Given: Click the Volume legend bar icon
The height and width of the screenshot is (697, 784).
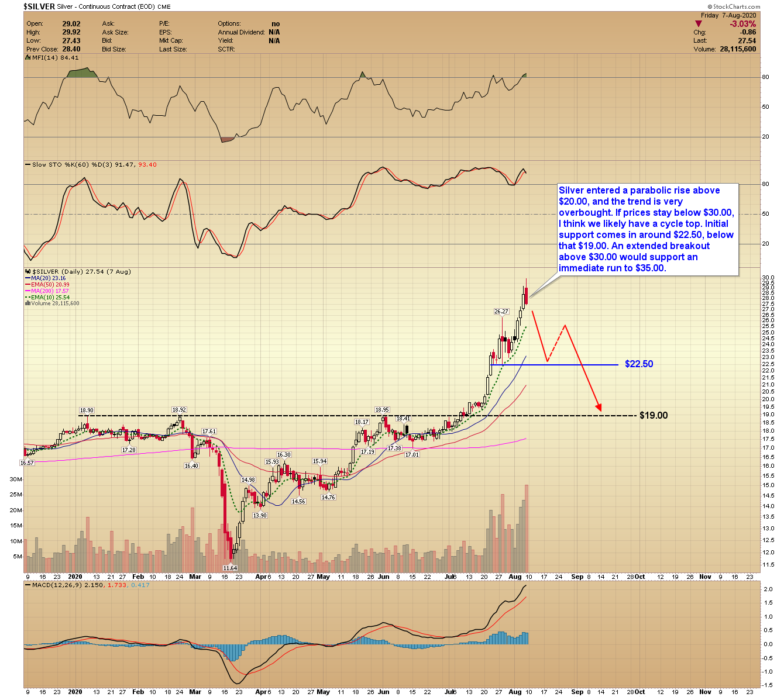Looking at the screenshot, I should pos(27,303).
